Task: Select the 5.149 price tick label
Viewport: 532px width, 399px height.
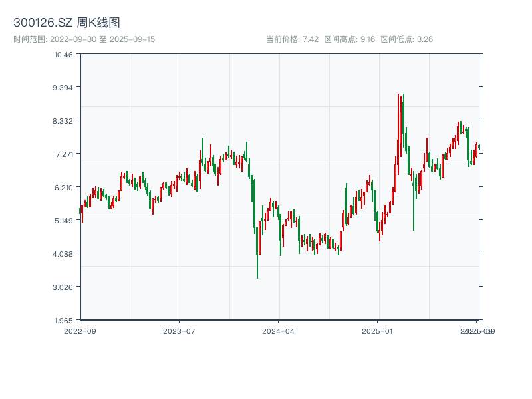Action: click(63, 220)
